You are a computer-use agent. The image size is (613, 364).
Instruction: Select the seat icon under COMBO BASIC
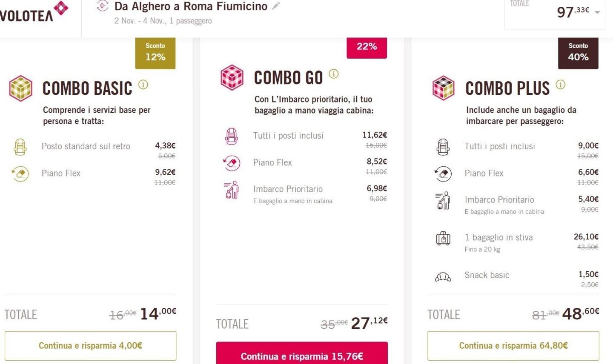point(20,146)
